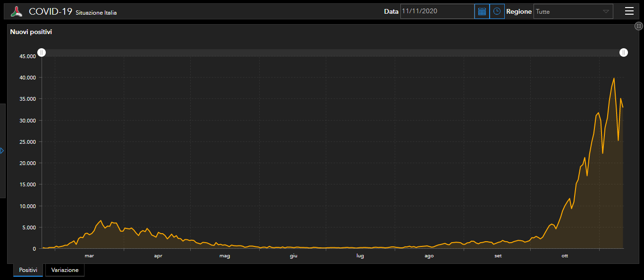Click the 'ott' month axis label
The image size is (644, 280).
[x=565, y=256]
